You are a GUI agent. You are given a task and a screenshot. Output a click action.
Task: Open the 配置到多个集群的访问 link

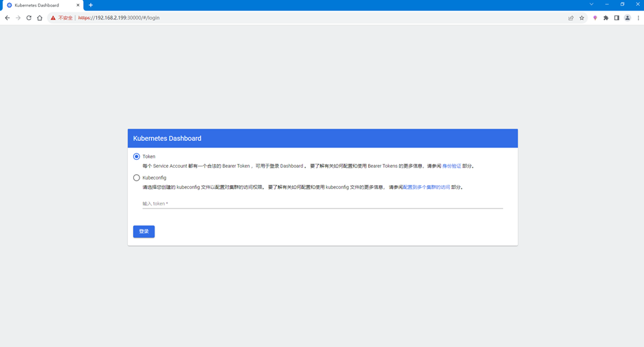(x=427, y=187)
